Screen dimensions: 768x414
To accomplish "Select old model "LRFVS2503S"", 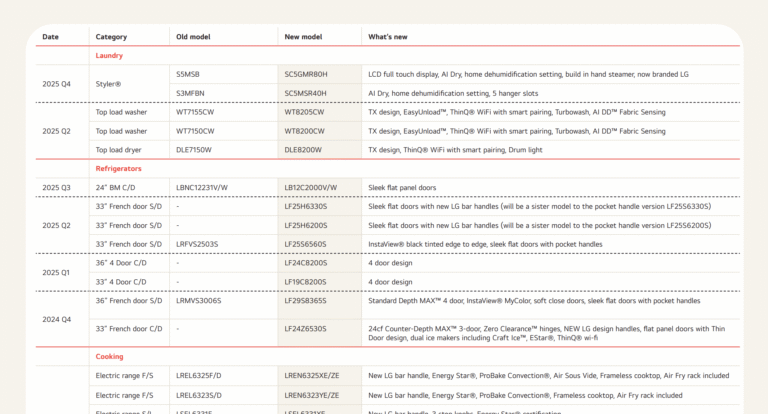I will point(197,244).
